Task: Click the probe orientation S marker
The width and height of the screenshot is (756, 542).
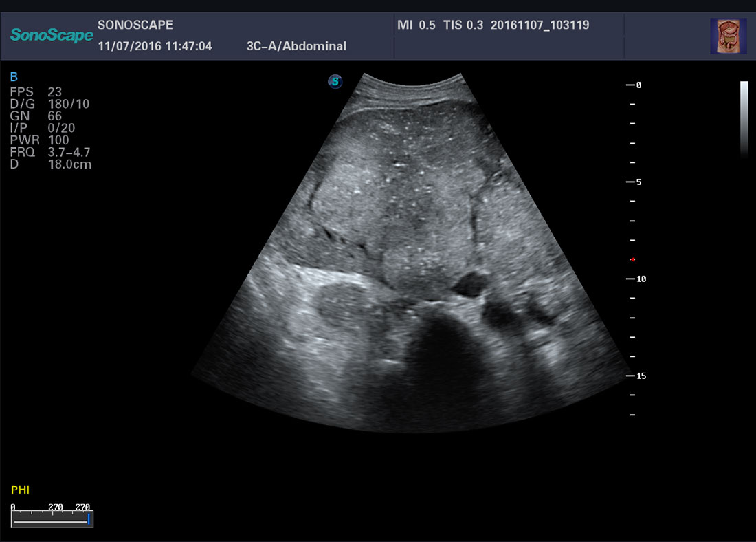Action: click(335, 82)
